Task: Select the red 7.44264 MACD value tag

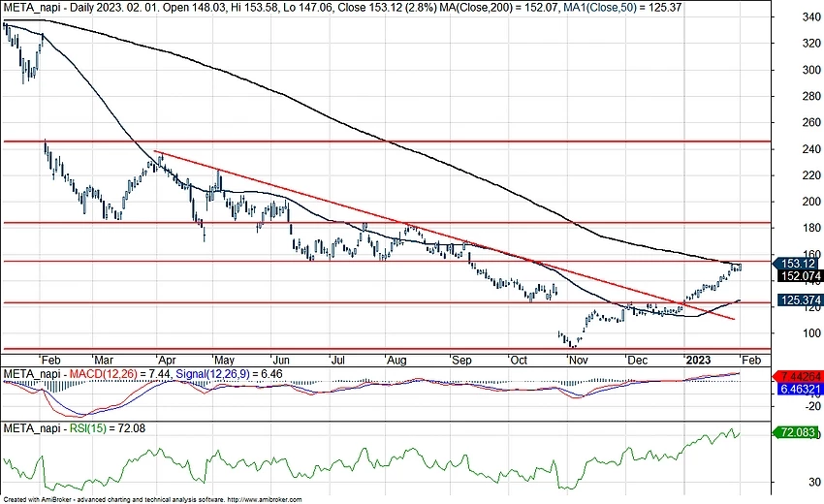Action: click(797, 376)
